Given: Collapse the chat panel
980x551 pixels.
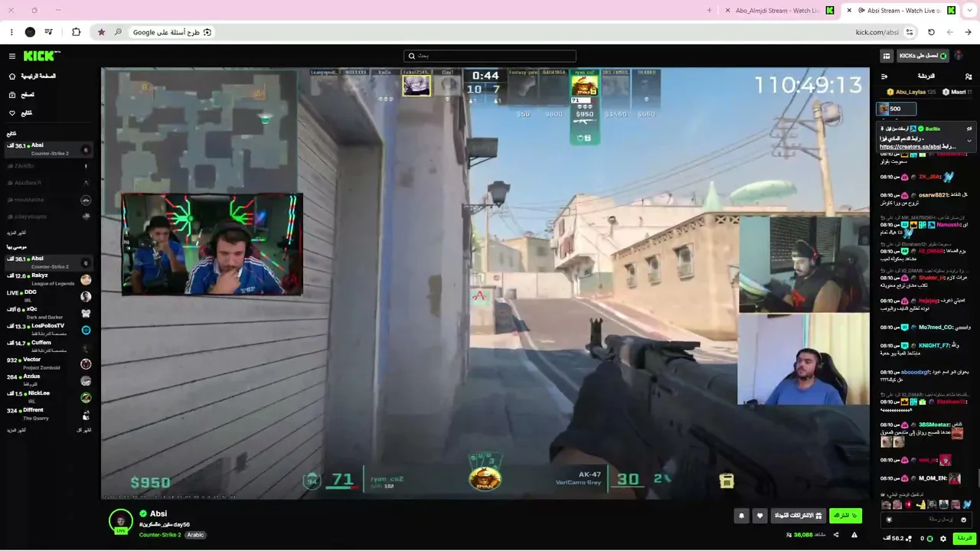Looking at the screenshot, I should tap(884, 77).
